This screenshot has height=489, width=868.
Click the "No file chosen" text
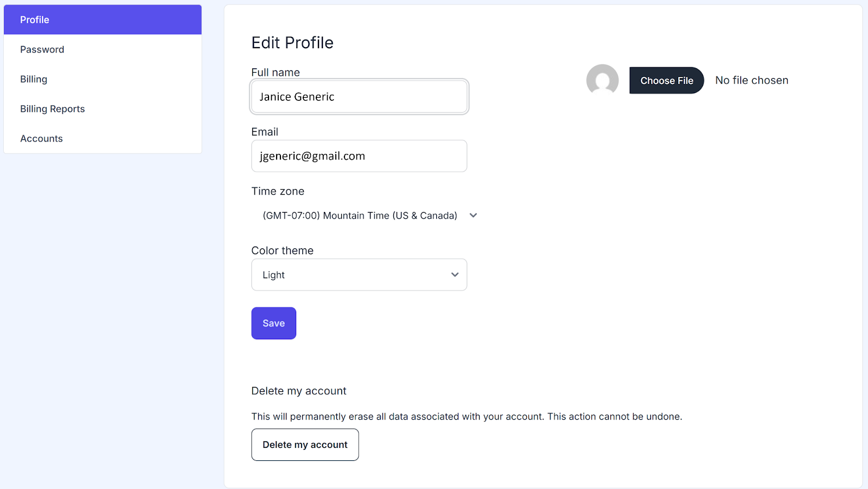click(x=751, y=81)
